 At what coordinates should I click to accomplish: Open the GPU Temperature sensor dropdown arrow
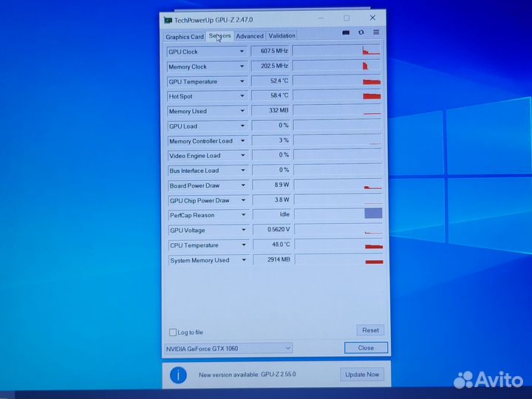242,81
